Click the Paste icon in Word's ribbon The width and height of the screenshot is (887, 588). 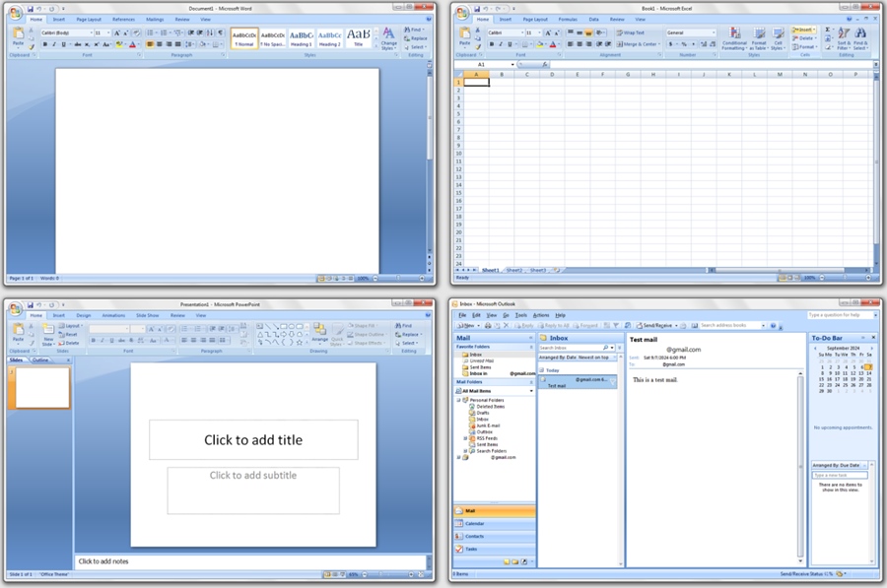pos(18,35)
